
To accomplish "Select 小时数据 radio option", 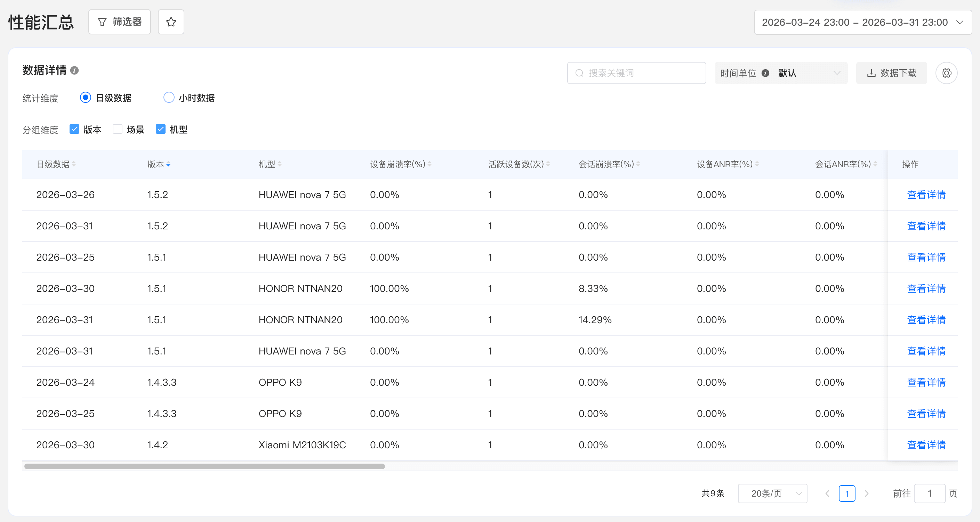I will [169, 98].
